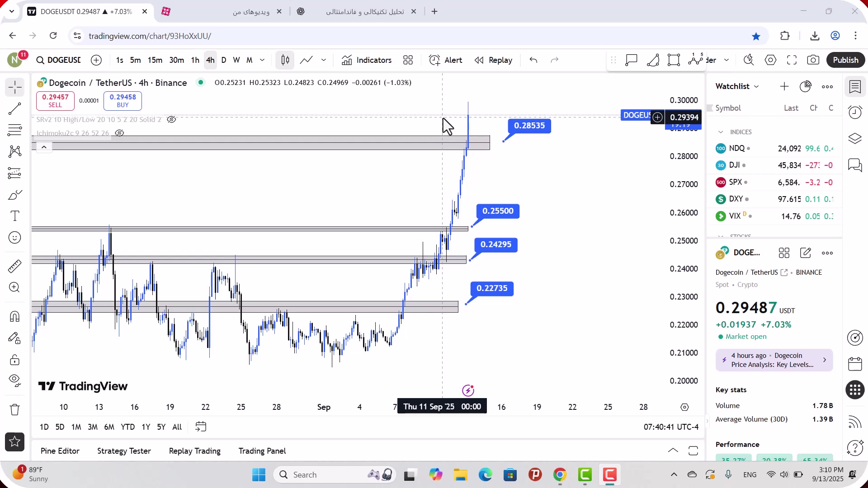Open the candlestick chart type selector

pyautogui.click(x=285, y=60)
